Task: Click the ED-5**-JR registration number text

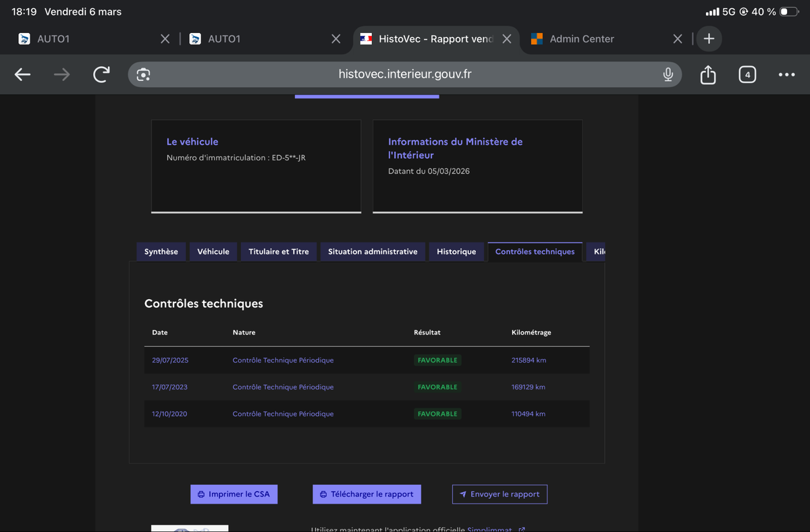Action: [289, 158]
